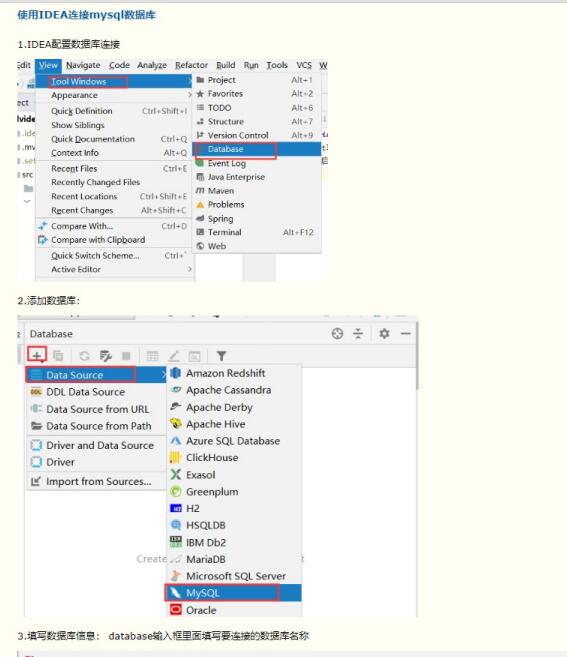Screen dimensions: 567x657
Task: Open the Refactor menu
Action: [x=192, y=65]
